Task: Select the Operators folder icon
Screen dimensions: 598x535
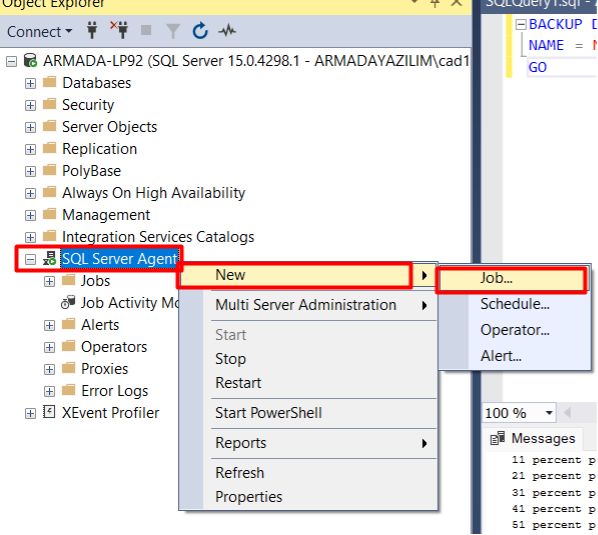Action: (x=69, y=346)
